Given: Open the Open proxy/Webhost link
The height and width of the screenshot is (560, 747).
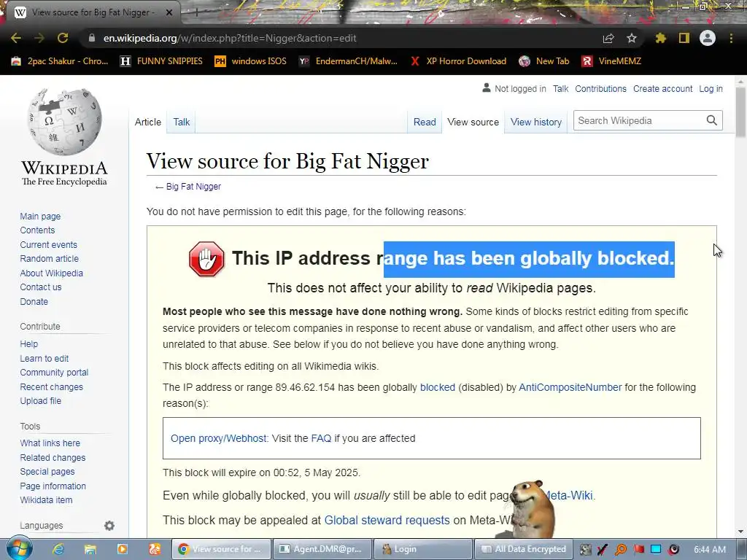Looking at the screenshot, I should click(219, 438).
